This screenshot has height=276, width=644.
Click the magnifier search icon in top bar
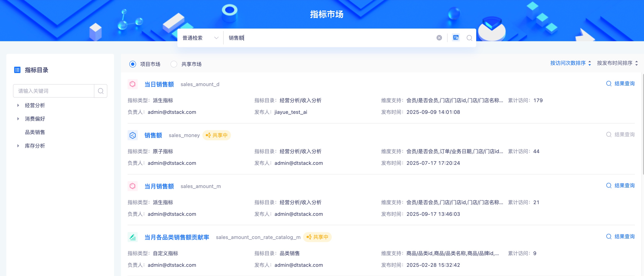tap(469, 38)
